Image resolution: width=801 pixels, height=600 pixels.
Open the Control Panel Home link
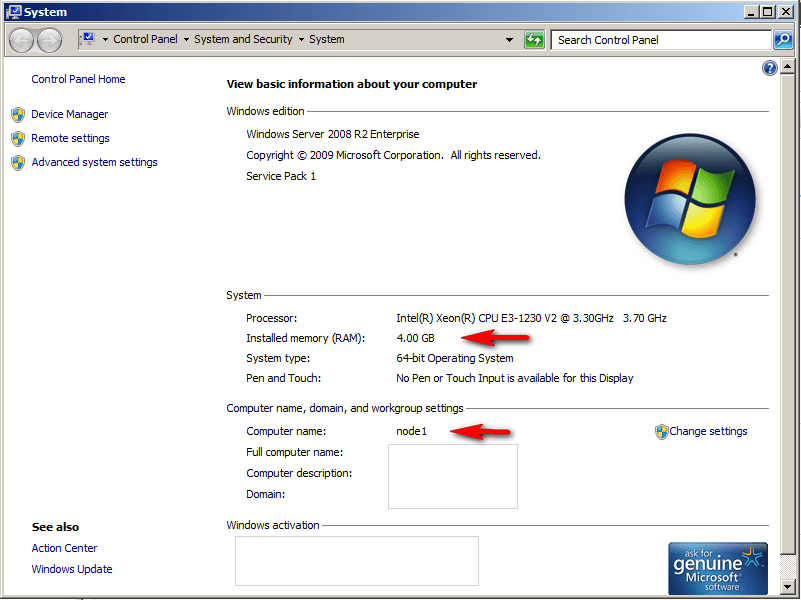point(78,79)
